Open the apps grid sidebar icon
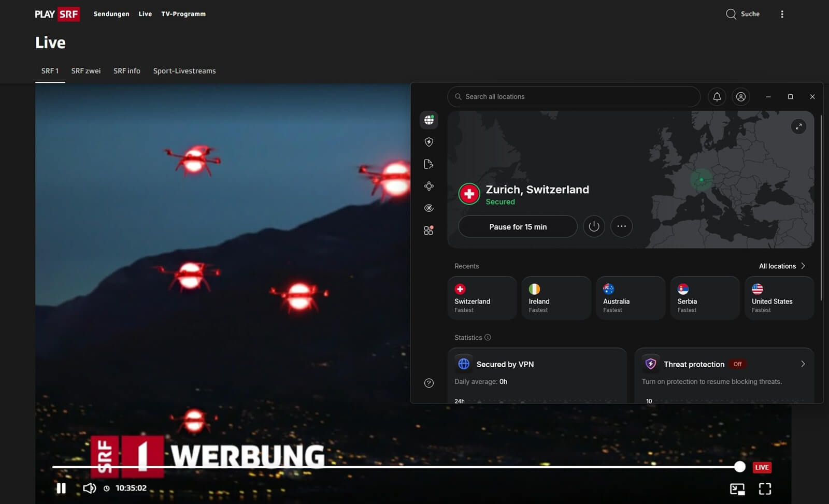829x504 pixels. click(429, 231)
